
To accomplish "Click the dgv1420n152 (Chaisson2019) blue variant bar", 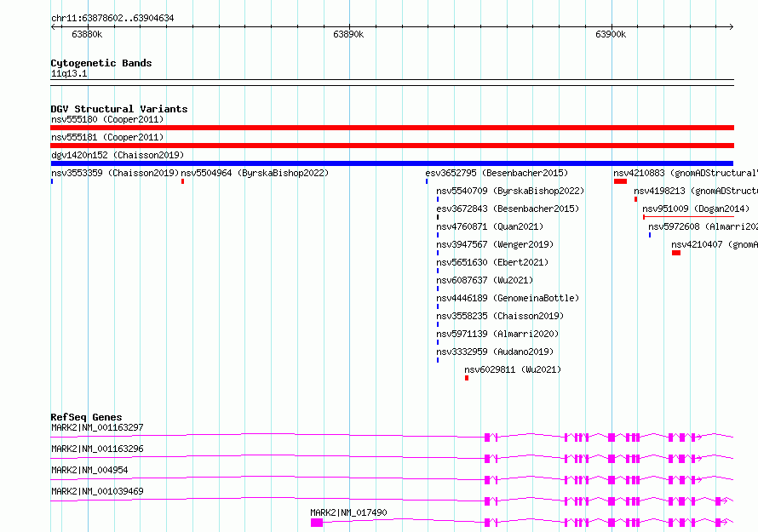I will tap(392, 163).
